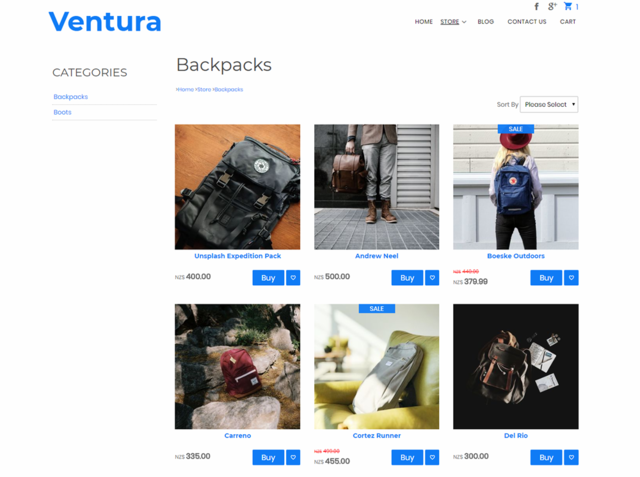Open the Andrew Neel product image
The height and width of the screenshot is (477, 640).
[376, 187]
